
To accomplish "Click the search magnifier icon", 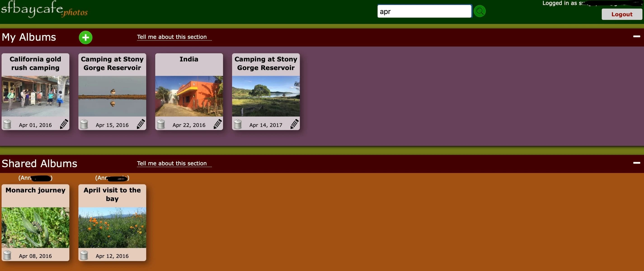I will pyautogui.click(x=479, y=11).
